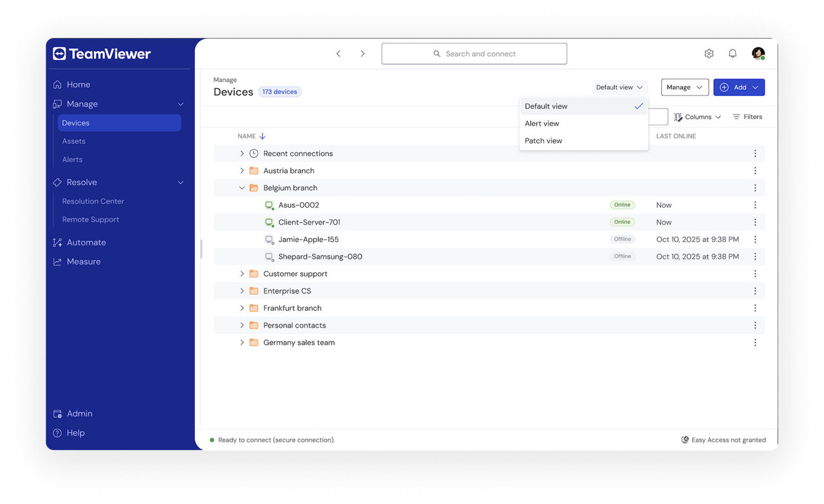Open Assets in the sidebar
824x504 pixels.
click(x=73, y=141)
